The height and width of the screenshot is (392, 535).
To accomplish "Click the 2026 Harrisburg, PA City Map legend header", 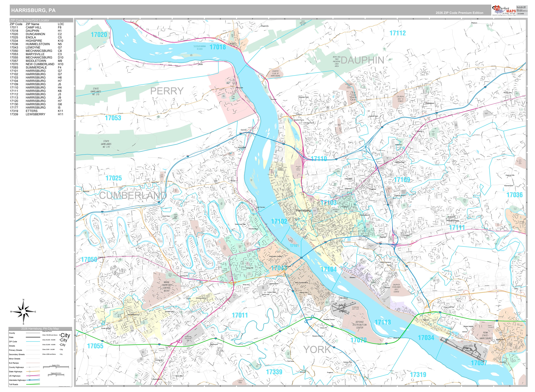I will (40, 329).
